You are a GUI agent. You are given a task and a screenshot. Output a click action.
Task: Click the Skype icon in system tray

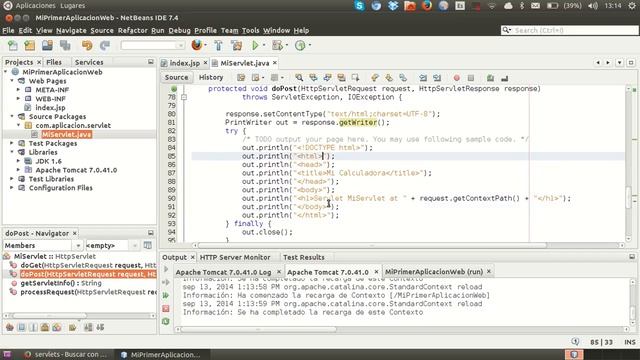coord(360,6)
